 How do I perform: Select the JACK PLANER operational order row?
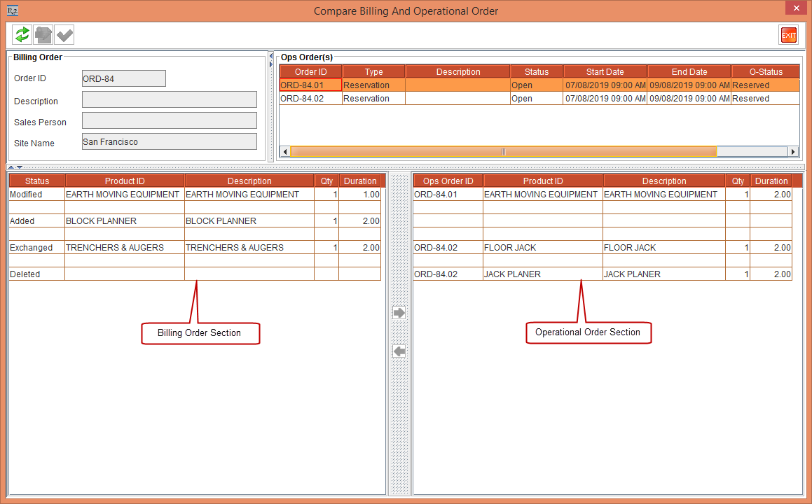coord(560,274)
